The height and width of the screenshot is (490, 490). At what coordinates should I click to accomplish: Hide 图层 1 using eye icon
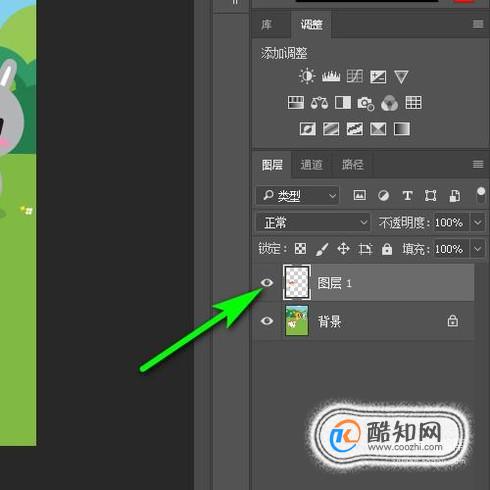(267, 283)
